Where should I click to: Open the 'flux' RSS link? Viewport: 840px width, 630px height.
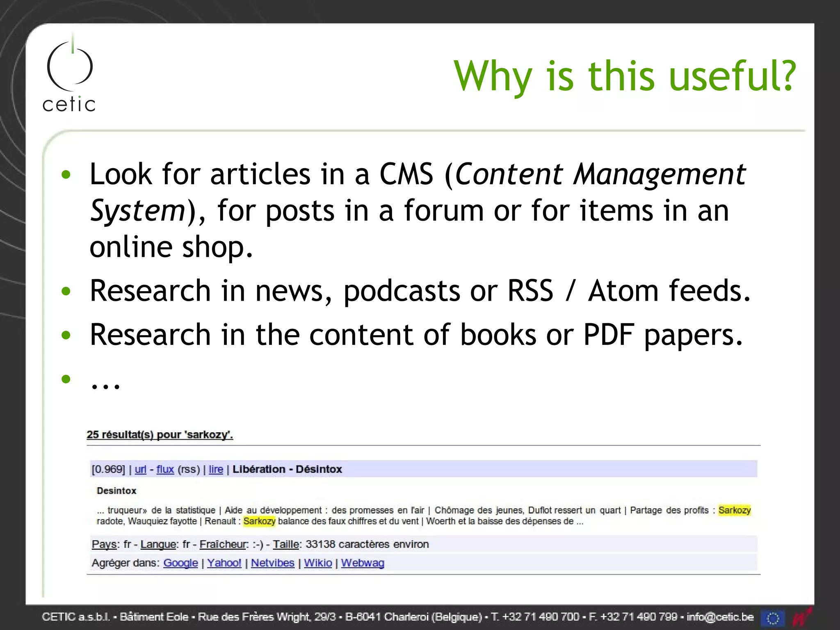[x=165, y=469]
